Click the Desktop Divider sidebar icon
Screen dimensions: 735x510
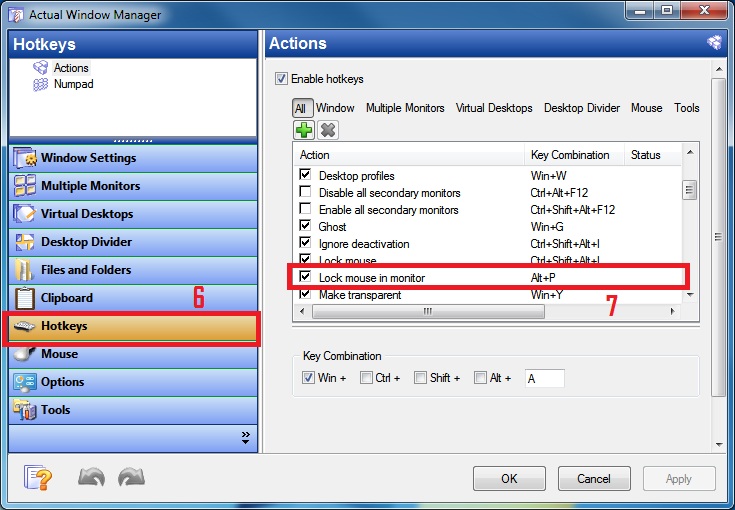pos(24,242)
